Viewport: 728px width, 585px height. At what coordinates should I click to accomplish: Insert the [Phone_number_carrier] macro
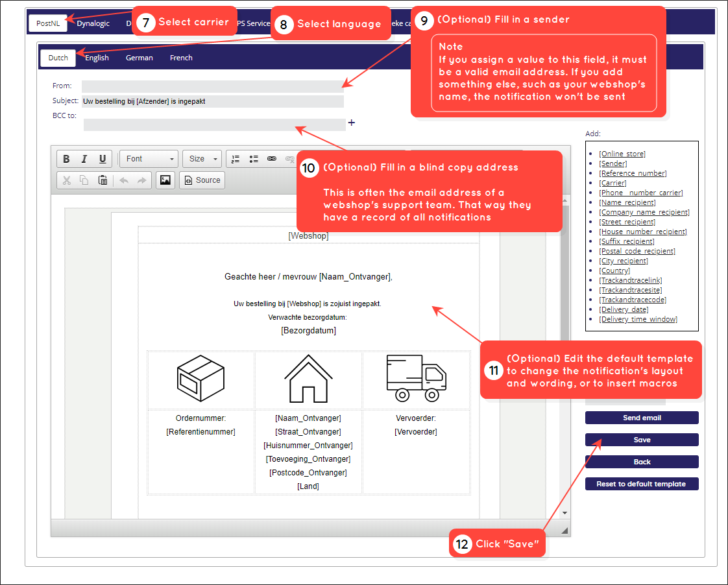click(641, 193)
